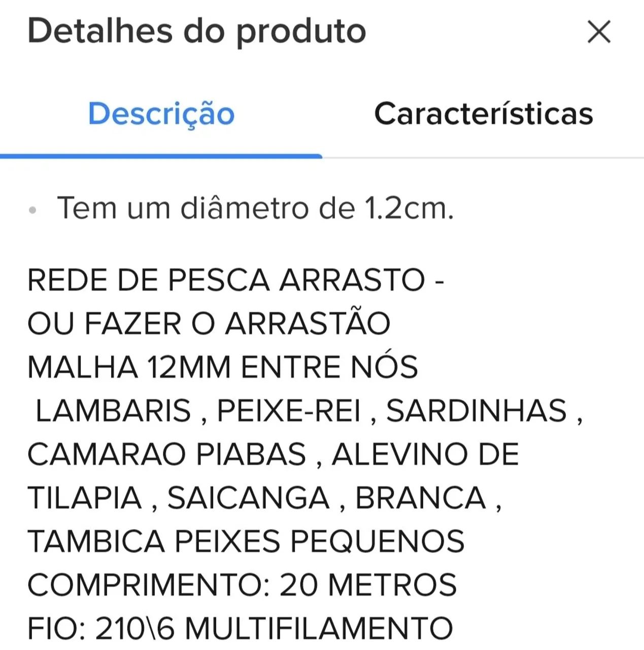Click the word TILAPIA
The image size is (644, 650).
coord(84,498)
